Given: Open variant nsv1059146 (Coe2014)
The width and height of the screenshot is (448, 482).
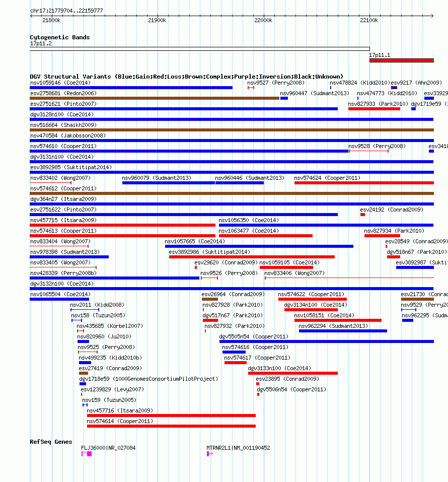Looking at the screenshot, I should click(131, 88).
